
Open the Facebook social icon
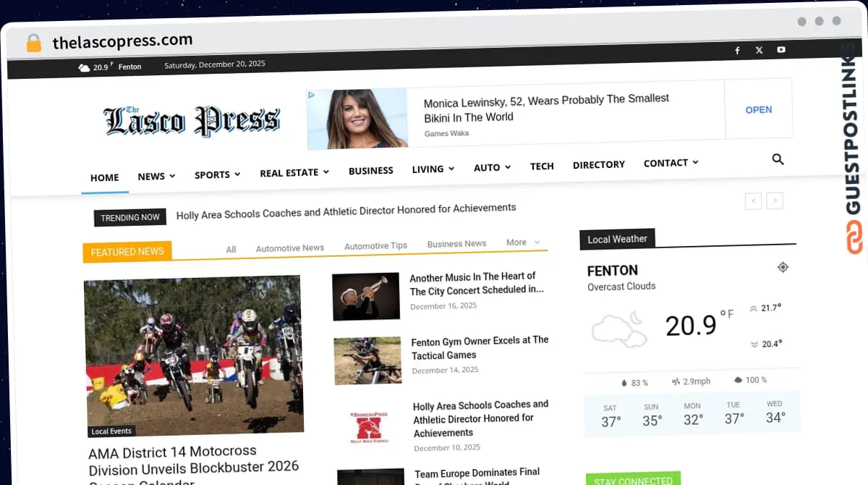[737, 51]
